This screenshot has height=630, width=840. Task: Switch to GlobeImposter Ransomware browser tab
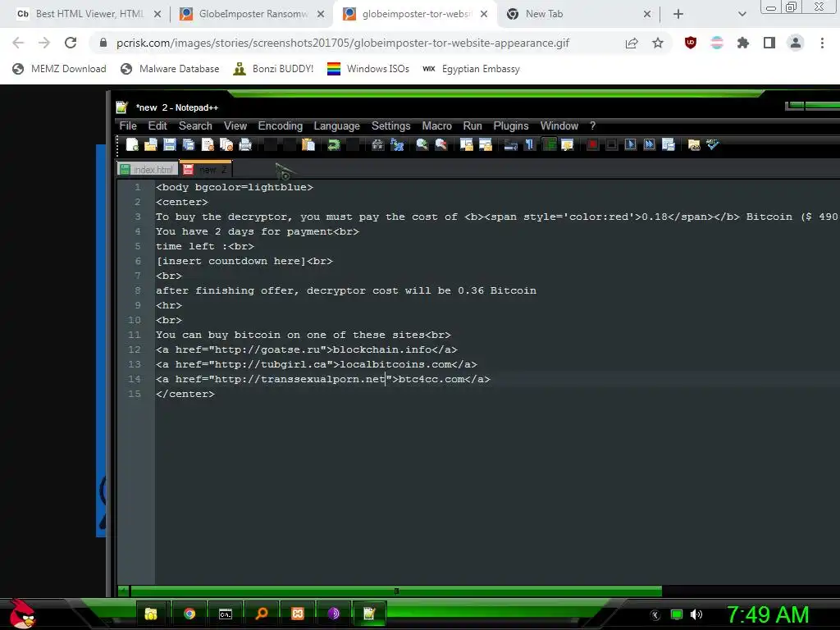point(252,14)
